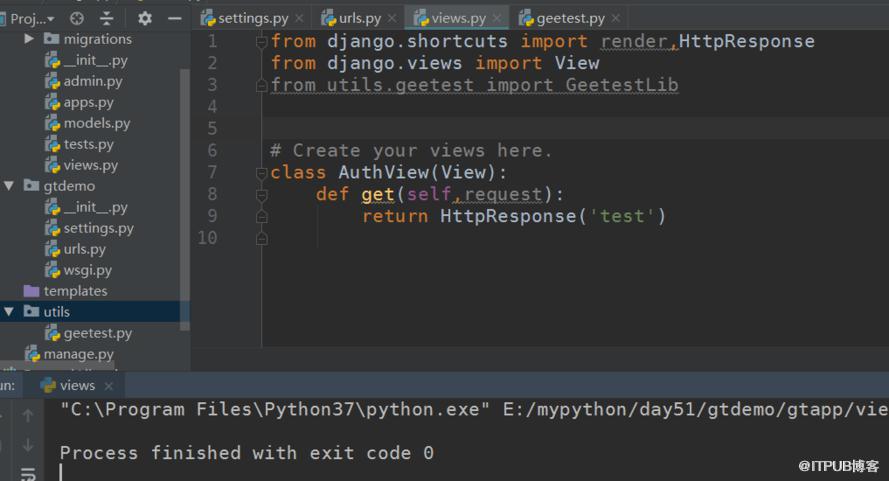Click on class name AuthView
Viewport: 889px width, 481px height.
tap(384, 172)
